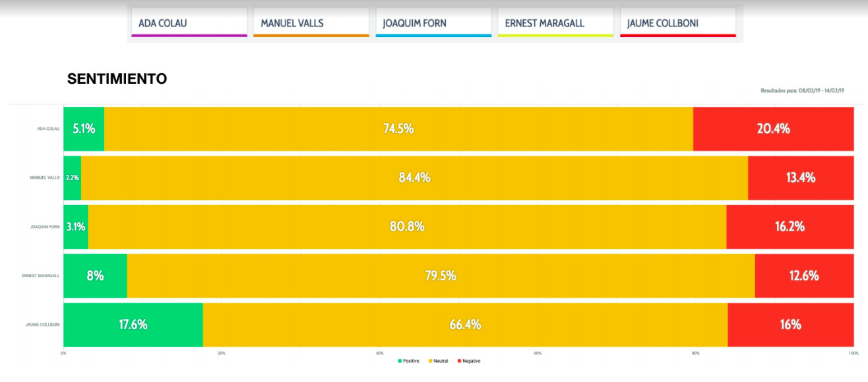Screen dimensions: 868x382
Task: Select the ERNEST MARAGALL tab
Action: [555, 23]
